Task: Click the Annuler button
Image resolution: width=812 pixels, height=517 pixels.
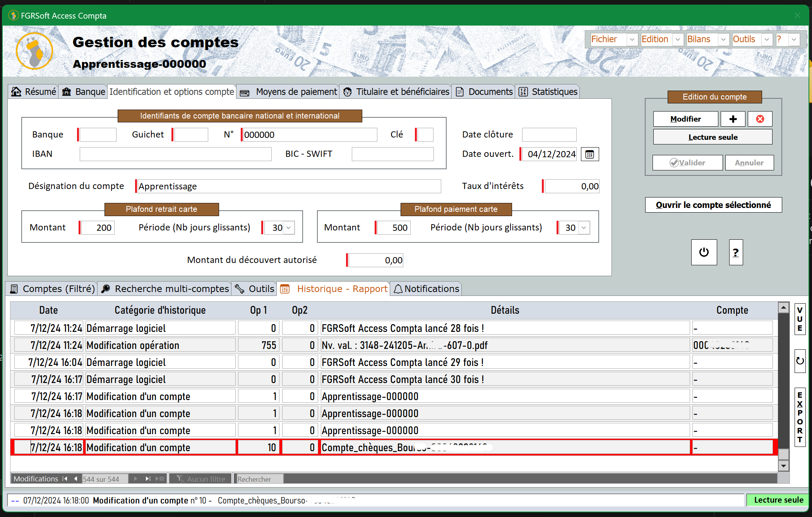Action: coord(749,163)
